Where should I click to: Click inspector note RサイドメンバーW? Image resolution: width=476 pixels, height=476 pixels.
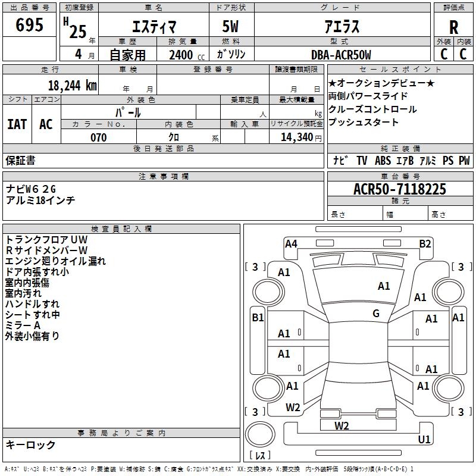[46, 250]
